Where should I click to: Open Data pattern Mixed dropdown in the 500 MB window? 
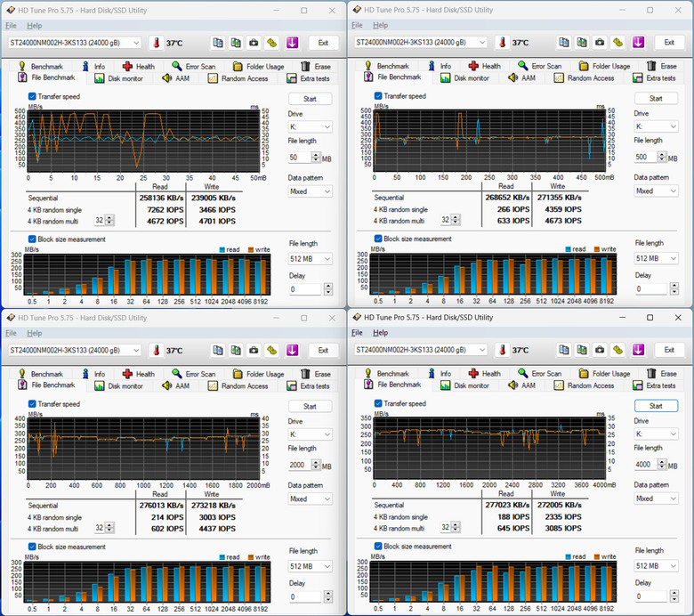(x=656, y=190)
